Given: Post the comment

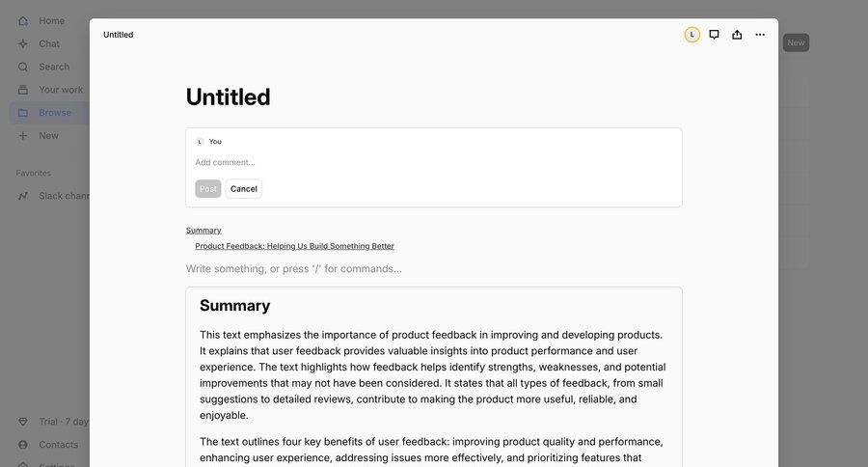Looking at the screenshot, I should pyautogui.click(x=208, y=189).
